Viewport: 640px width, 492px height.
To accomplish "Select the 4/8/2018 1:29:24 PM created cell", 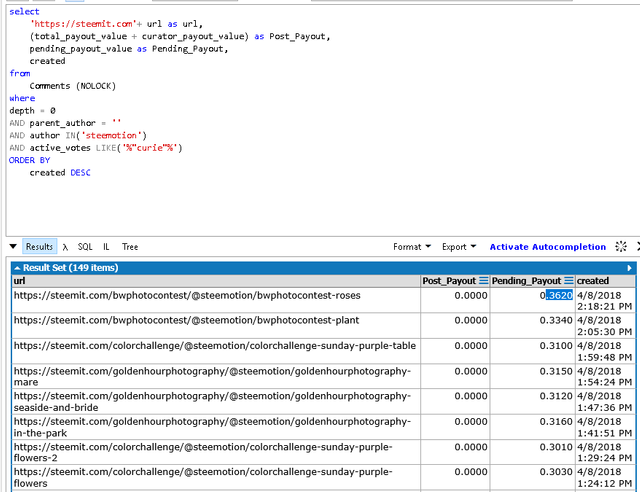I will (x=604, y=452).
